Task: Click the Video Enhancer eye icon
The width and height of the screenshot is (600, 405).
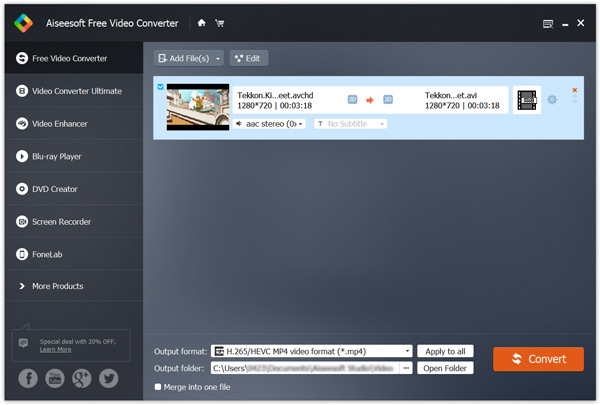Action: (x=22, y=124)
